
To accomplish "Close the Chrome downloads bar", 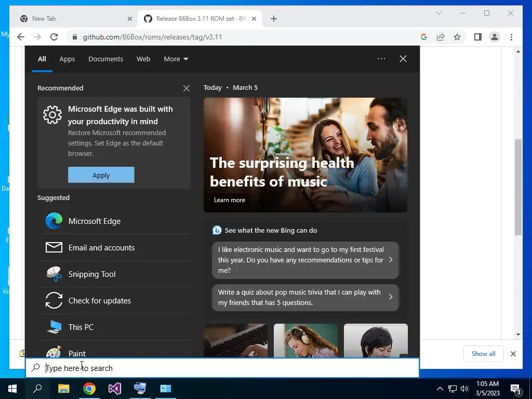I will pyautogui.click(x=513, y=354).
